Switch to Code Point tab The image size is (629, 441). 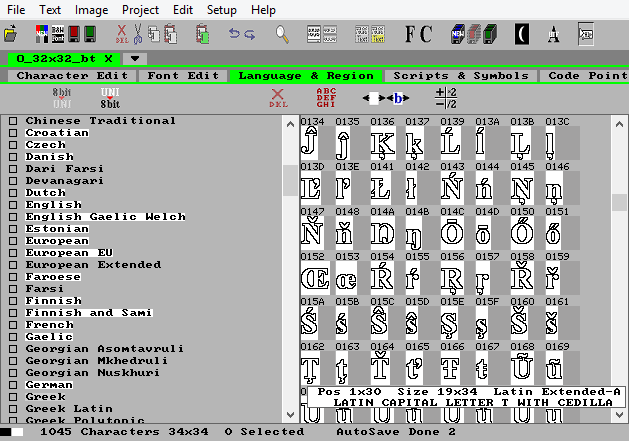click(x=584, y=75)
